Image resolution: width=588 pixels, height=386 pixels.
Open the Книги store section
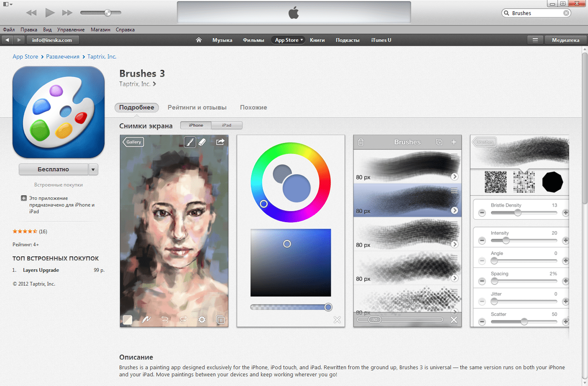click(x=317, y=40)
